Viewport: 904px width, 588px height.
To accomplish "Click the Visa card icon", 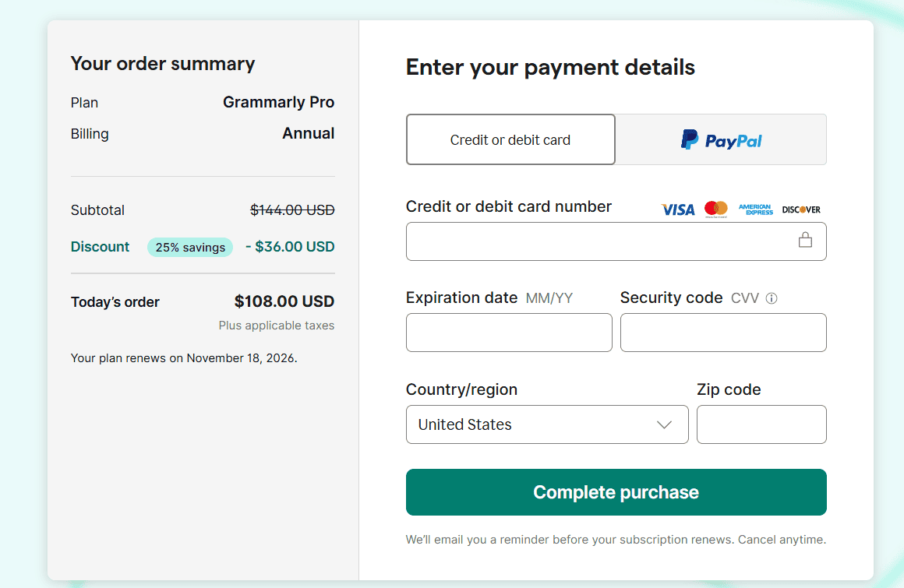I will tap(677, 209).
